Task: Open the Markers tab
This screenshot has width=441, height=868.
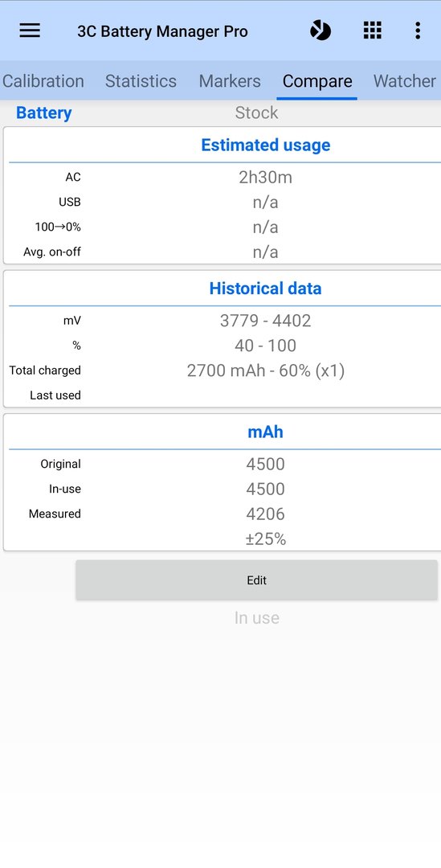Action: pyautogui.click(x=230, y=81)
